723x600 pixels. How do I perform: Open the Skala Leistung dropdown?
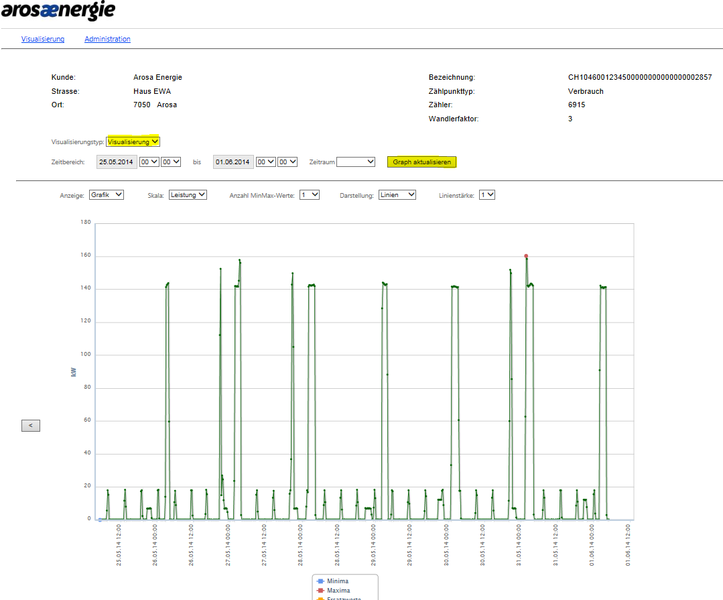click(187, 195)
